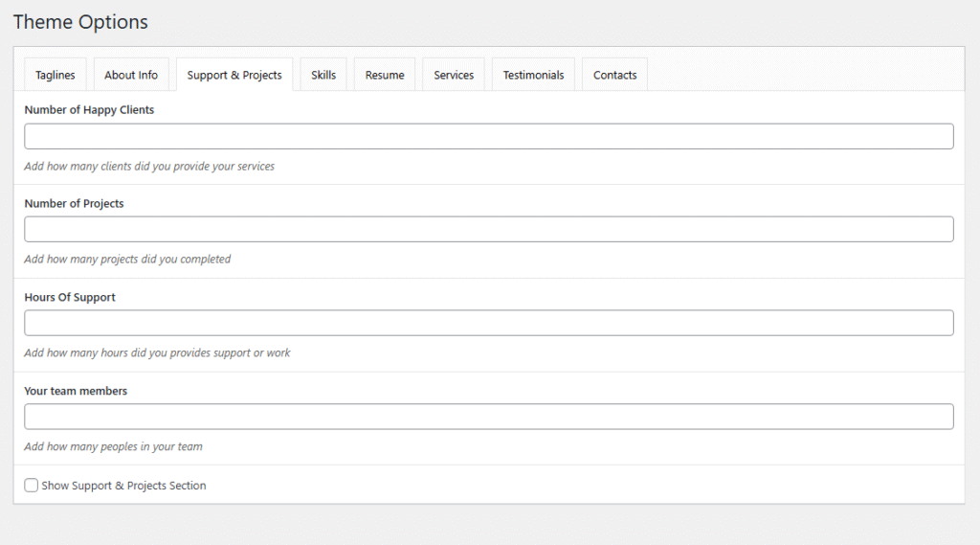The width and height of the screenshot is (980, 545).
Task: Switch to the Services tab
Action: 454,75
